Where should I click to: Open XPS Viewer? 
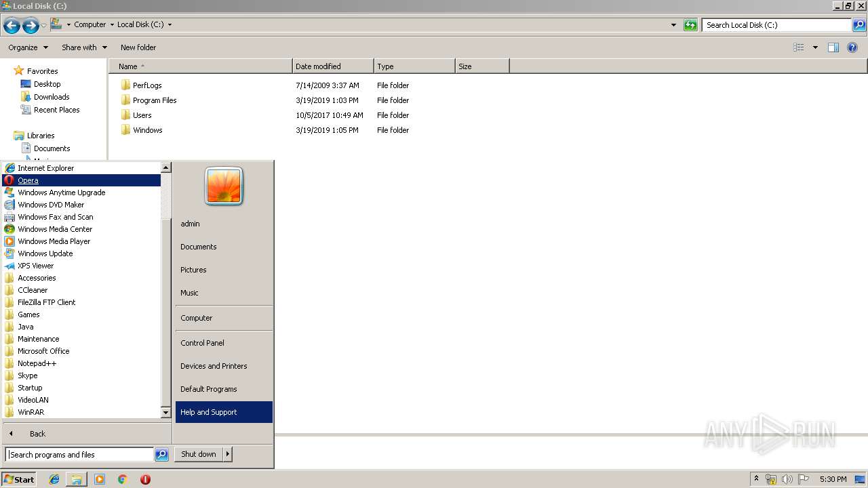pos(81,266)
